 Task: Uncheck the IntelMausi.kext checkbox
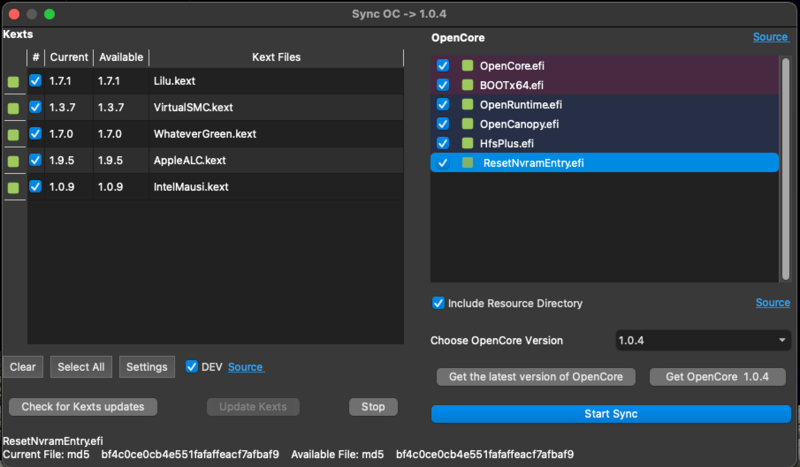pos(36,186)
